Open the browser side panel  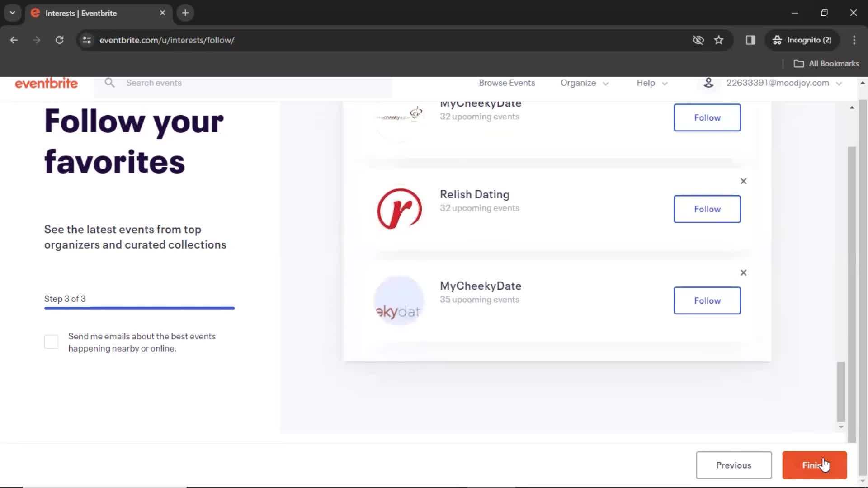[x=750, y=40]
